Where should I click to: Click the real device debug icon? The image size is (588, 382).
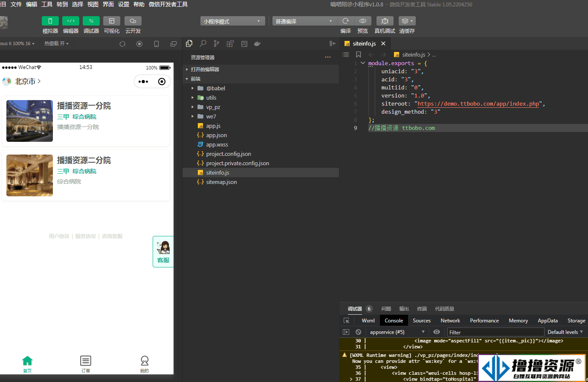coord(385,21)
